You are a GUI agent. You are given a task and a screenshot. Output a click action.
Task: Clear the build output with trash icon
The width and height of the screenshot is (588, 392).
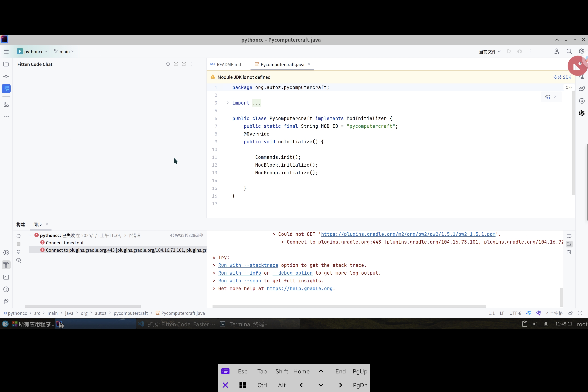pos(569,252)
